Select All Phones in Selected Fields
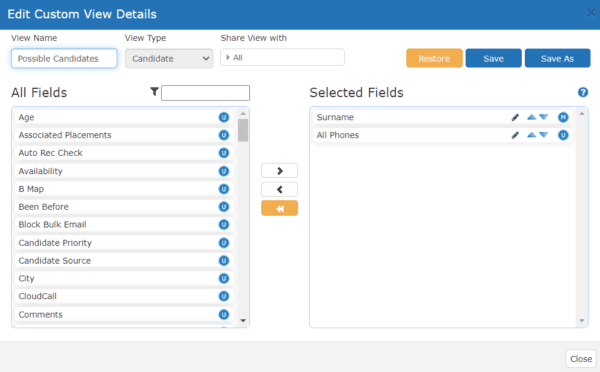Screen dimensions: 600x372 tap(442, 135)
